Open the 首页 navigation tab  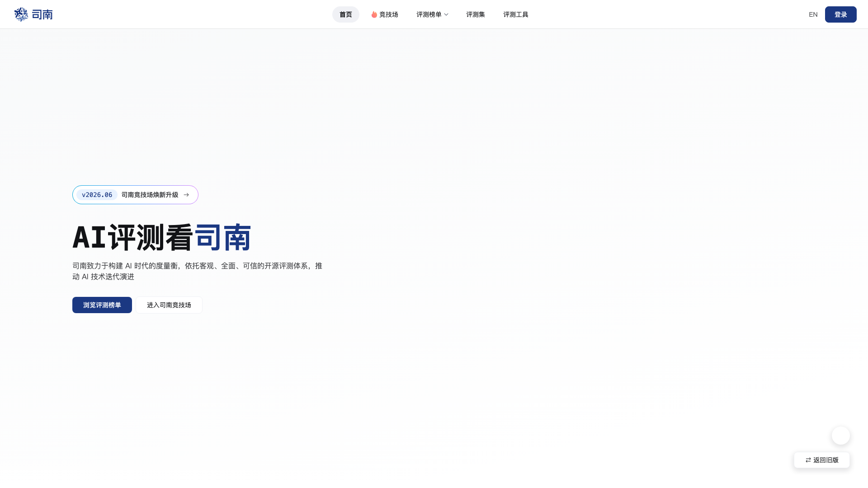click(346, 14)
